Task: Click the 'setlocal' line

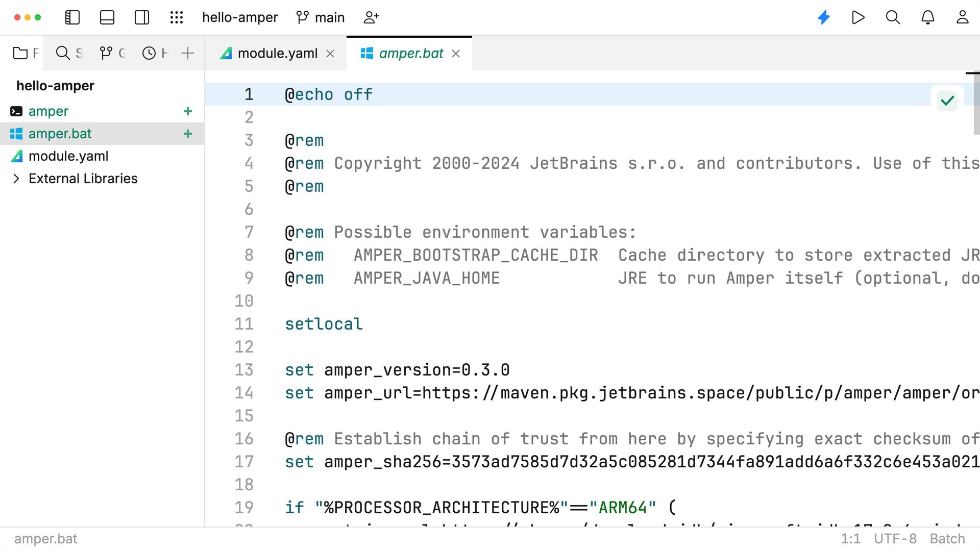Action: 324,324
